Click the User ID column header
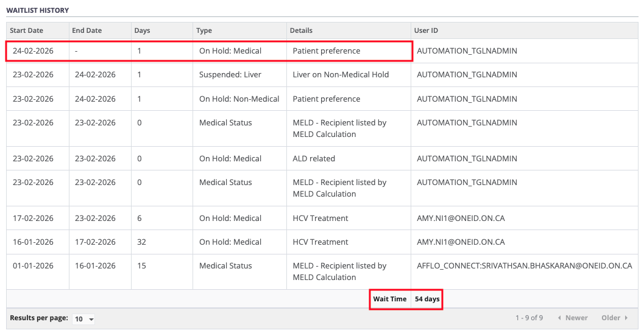 coord(426,30)
